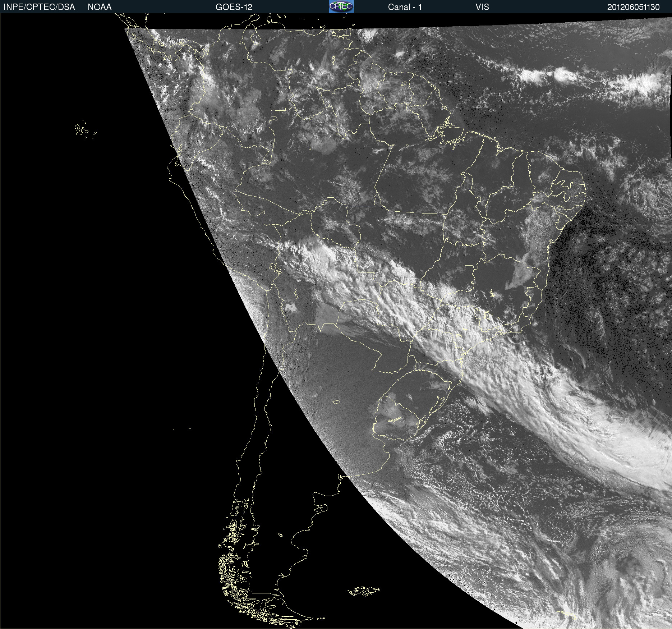This screenshot has width=672, height=629.
Task: Click the Canal - 1 channel label
Action: click(405, 7)
